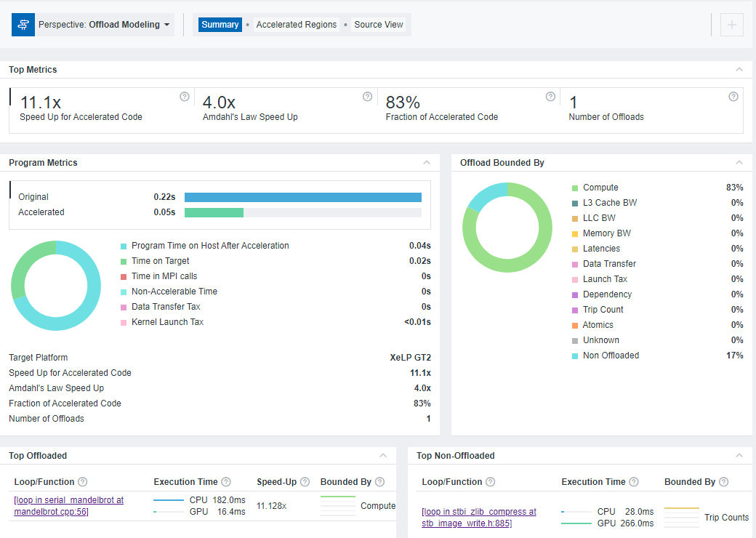Click the Compute legend color swatch
Image resolution: width=756 pixels, height=538 pixels.
click(x=575, y=188)
